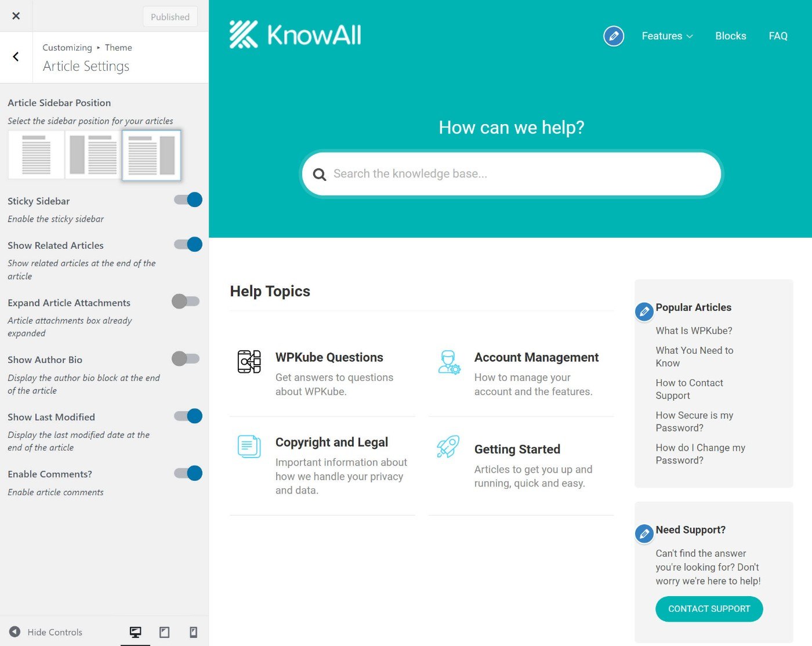
Task: Select the left sidebar layout thumbnail
Action: point(93,155)
